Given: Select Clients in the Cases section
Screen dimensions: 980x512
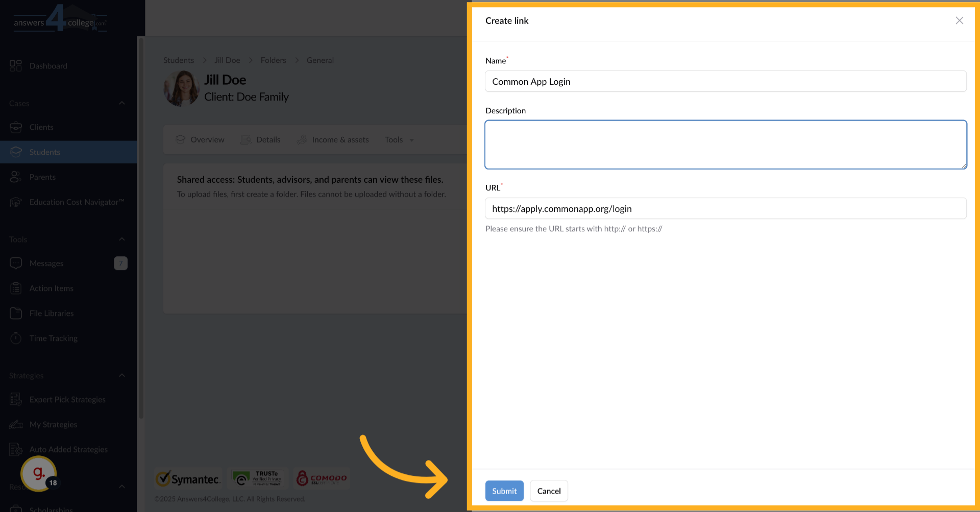Looking at the screenshot, I should click(42, 127).
